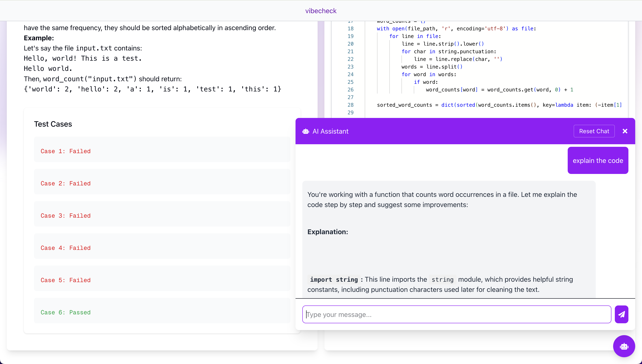Image resolution: width=642 pixels, height=364 pixels.
Task: Click the floating robot chat launcher button
Action: click(x=624, y=346)
